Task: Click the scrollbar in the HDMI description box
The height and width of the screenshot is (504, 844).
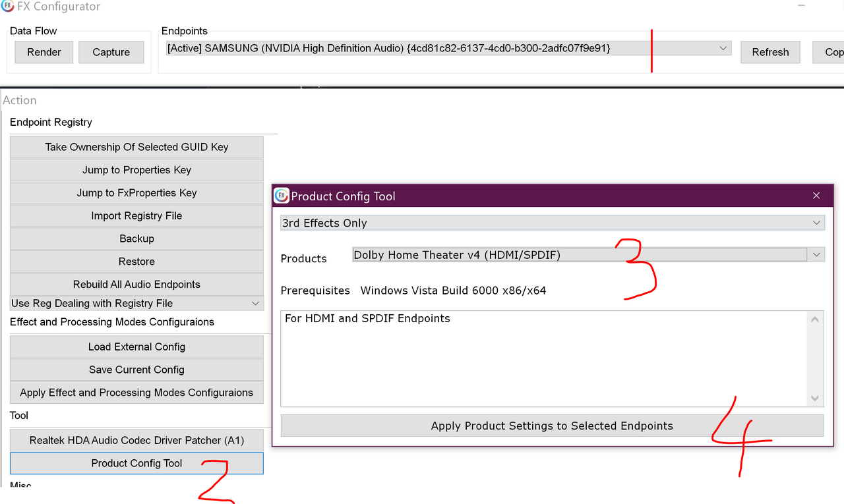Action: click(814, 359)
